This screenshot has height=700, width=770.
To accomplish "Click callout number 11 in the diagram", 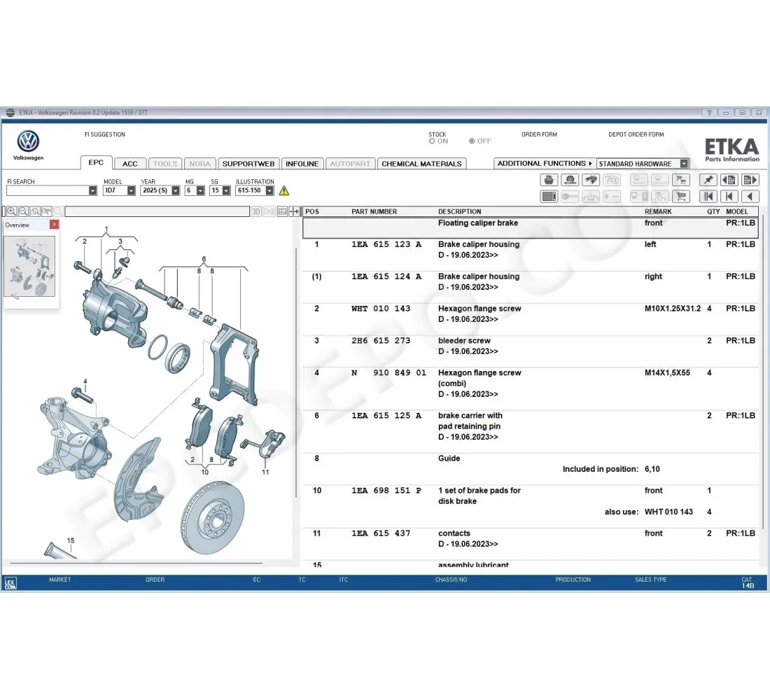I will 265,472.
